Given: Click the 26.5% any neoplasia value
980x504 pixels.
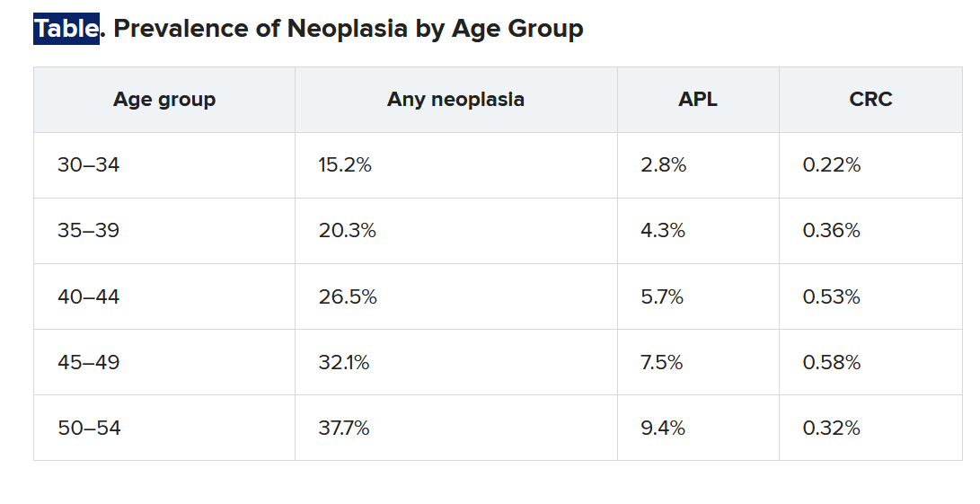Looking at the screenshot, I should 348,296.
